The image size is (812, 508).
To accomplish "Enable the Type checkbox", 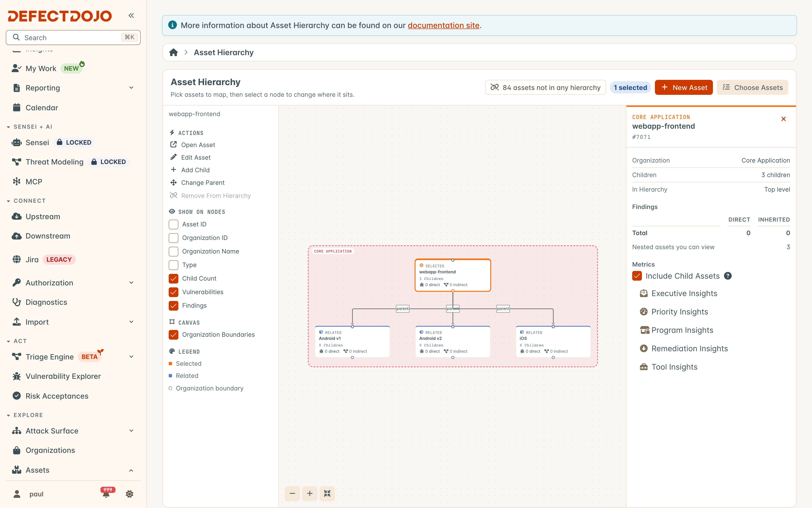I will coord(174,265).
